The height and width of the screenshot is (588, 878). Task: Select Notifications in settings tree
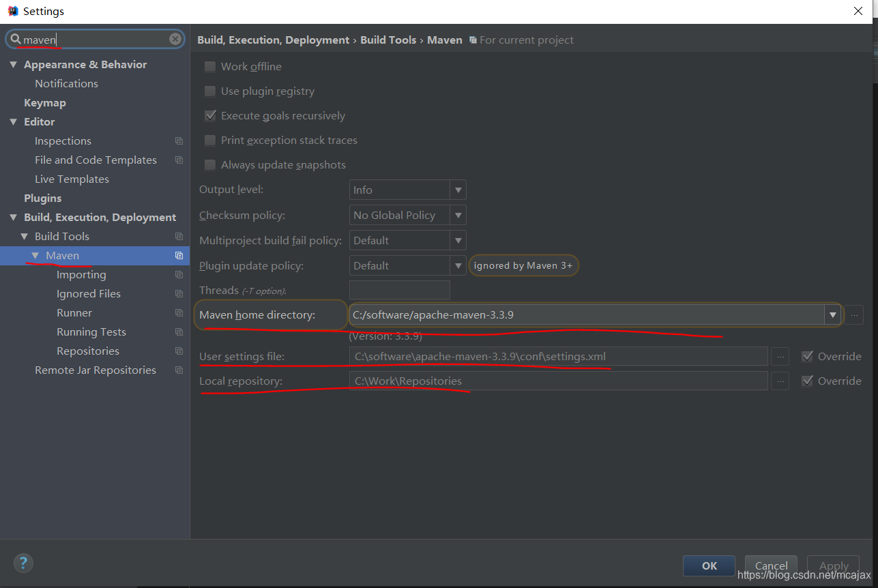66,84
